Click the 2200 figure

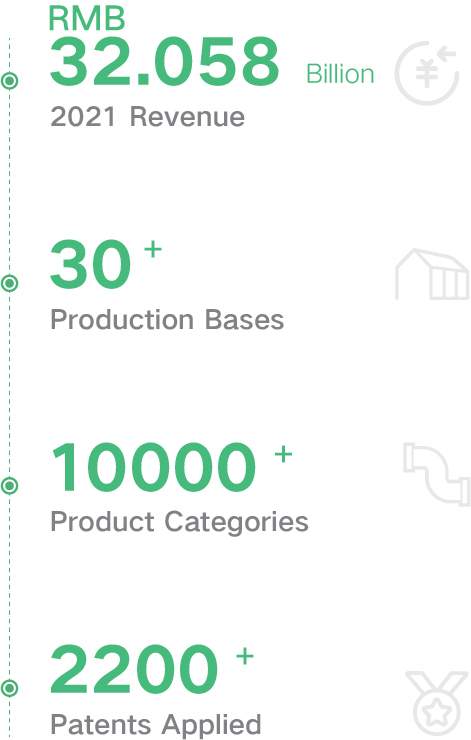tap(134, 669)
